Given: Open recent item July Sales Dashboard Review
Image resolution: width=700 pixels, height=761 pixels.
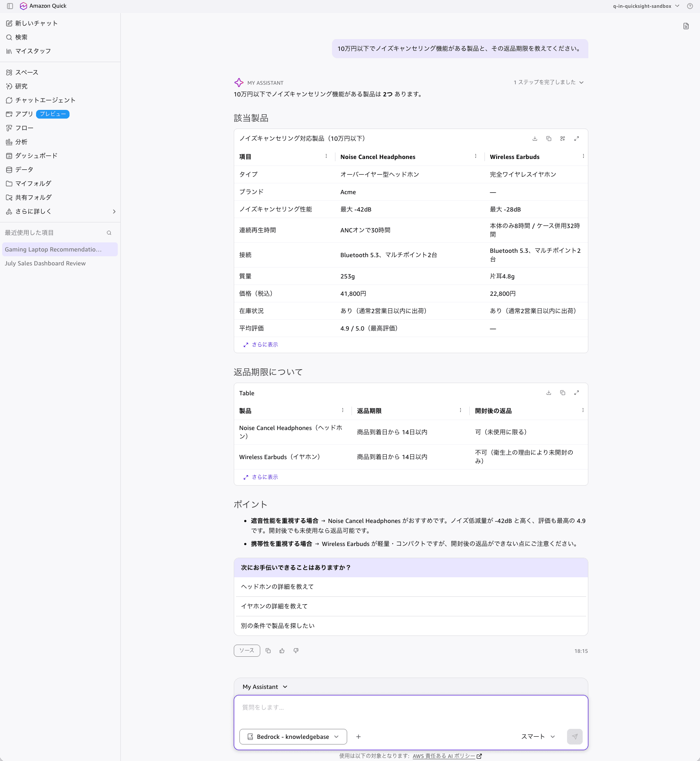Looking at the screenshot, I should [x=60, y=263].
